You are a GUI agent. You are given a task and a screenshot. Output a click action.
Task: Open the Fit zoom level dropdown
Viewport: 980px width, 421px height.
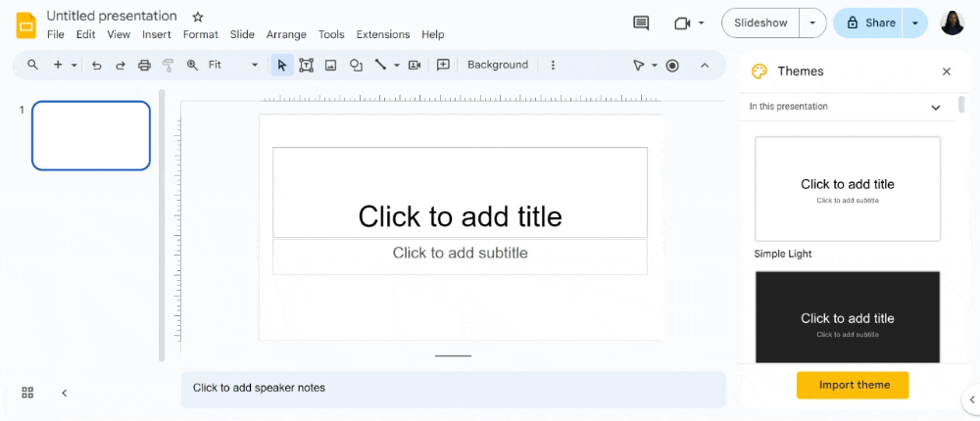pyautogui.click(x=233, y=65)
